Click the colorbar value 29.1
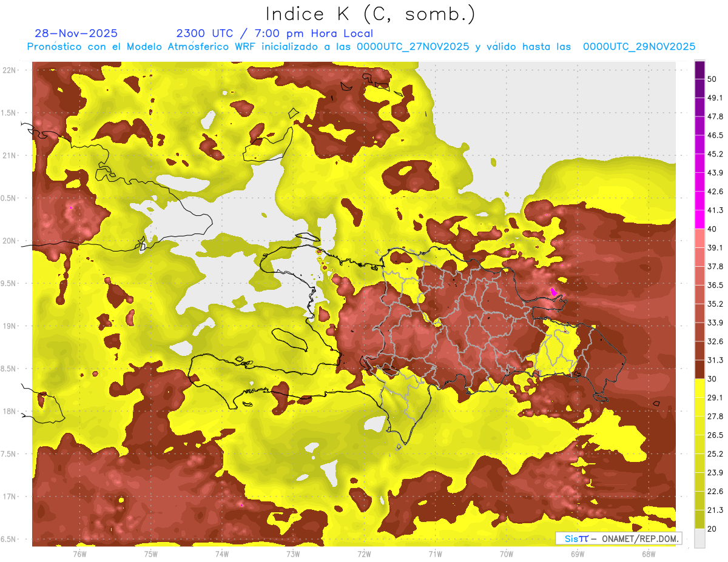 715,398
